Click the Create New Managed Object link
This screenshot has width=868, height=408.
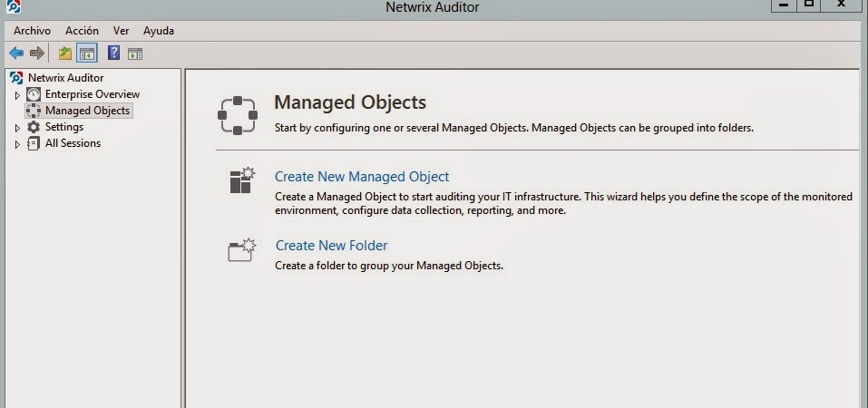pyautogui.click(x=362, y=177)
